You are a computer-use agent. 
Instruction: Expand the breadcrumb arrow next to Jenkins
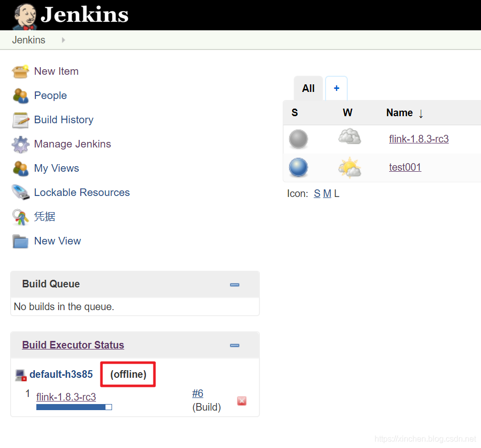[x=63, y=40]
